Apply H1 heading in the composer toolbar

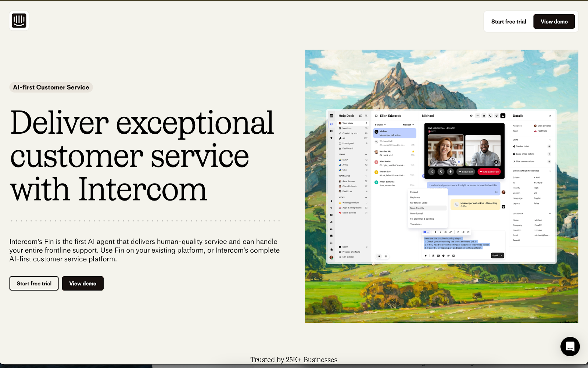458,232
